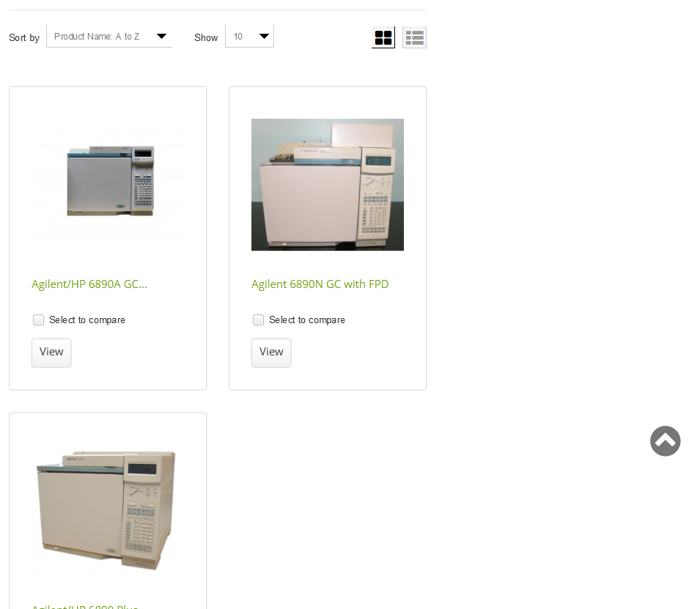This screenshot has width=700, height=609.
Task: Click 'Select to compare' label under 6890N GC
Action: tap(307, 320)
